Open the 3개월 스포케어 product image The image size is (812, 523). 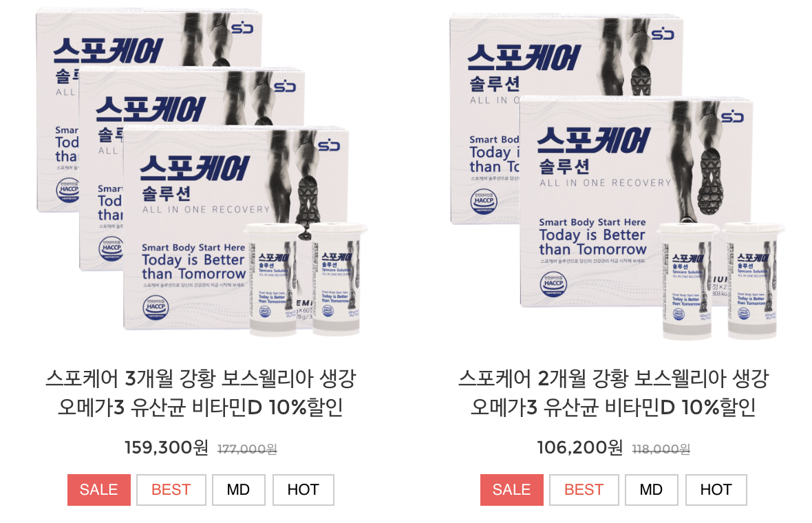tap(201, 173)
